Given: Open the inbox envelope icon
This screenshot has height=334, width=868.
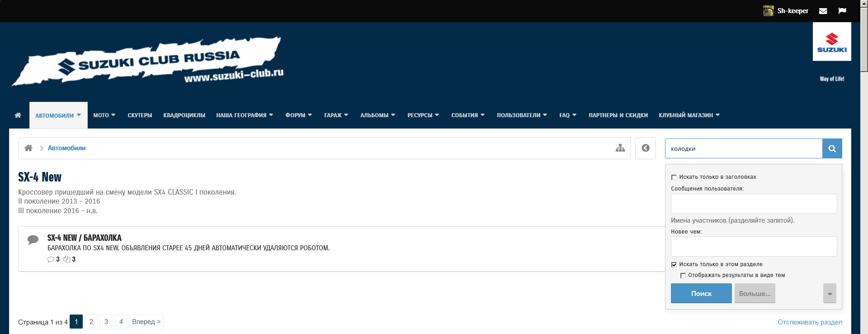Looking at the screenshot, I should pyautogui.click(x=823, y=11).
